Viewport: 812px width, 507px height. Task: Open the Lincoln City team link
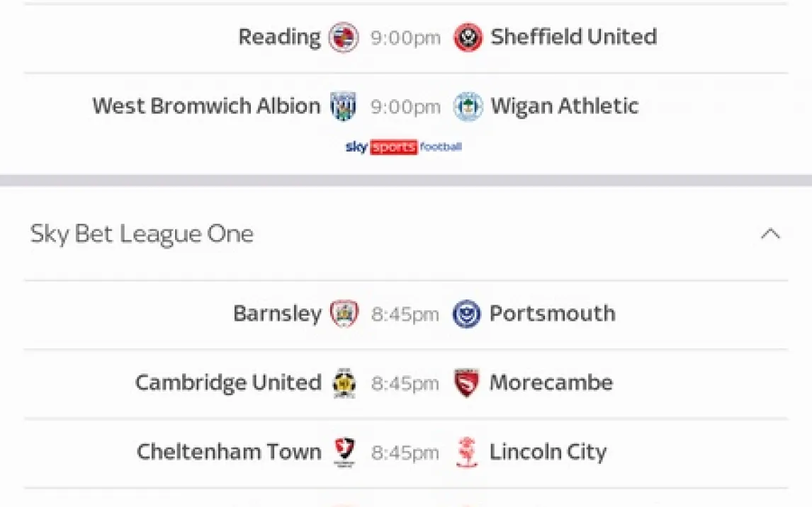point(548,452)
